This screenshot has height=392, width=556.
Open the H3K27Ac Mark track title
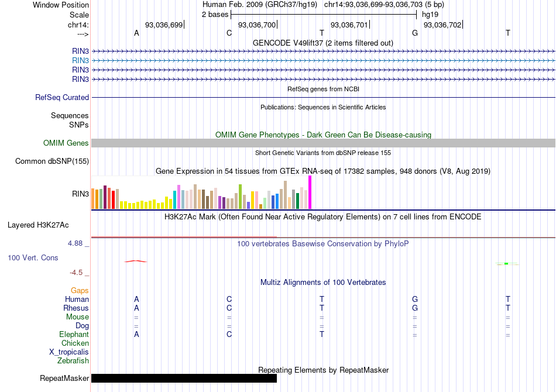point(323,217)
